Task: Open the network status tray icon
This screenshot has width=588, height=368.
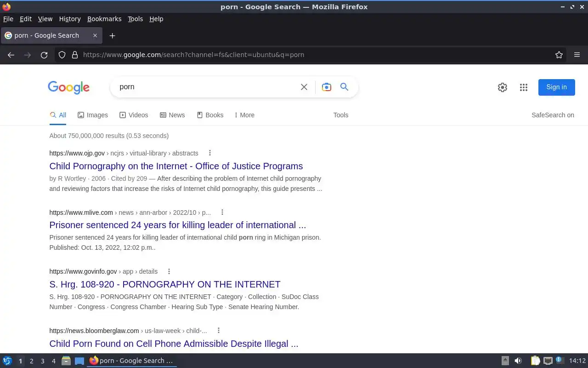Action: [548, 361]
